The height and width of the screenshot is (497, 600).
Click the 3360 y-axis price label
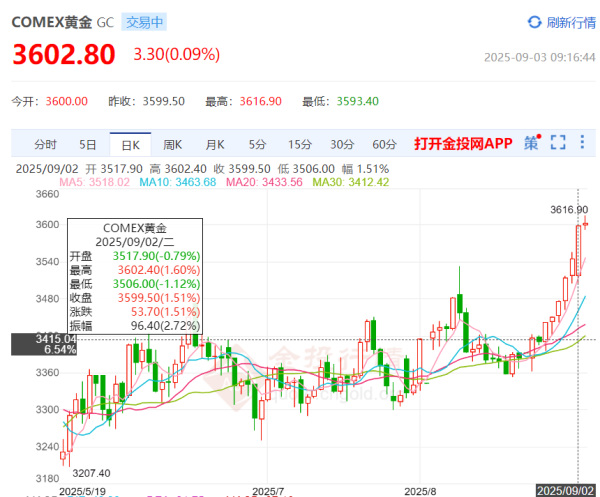point(47,373)
